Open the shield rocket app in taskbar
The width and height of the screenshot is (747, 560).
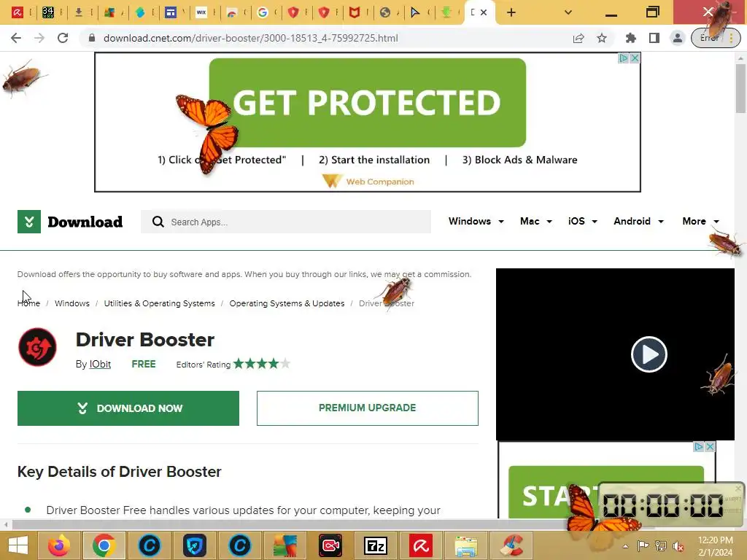tap(195, 545)
